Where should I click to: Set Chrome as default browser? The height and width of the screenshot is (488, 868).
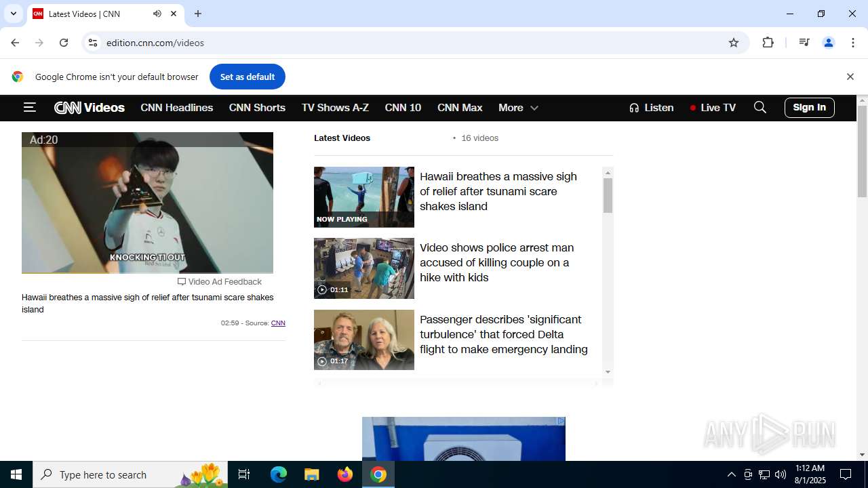pyautogui.click(x=248, y=77)
